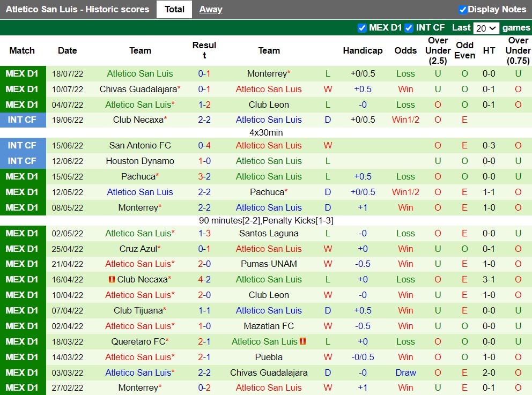Open the Last 20 games dropdown
Viewport: 532px width, 395px height.
click(486, 28)
